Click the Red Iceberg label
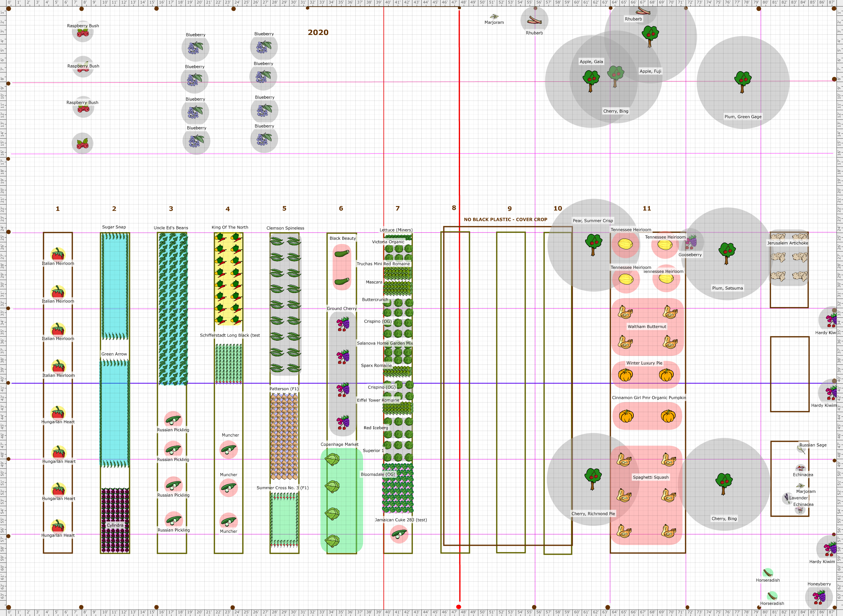The width and height of the screenshot is (843, 616). pos(376,428)
